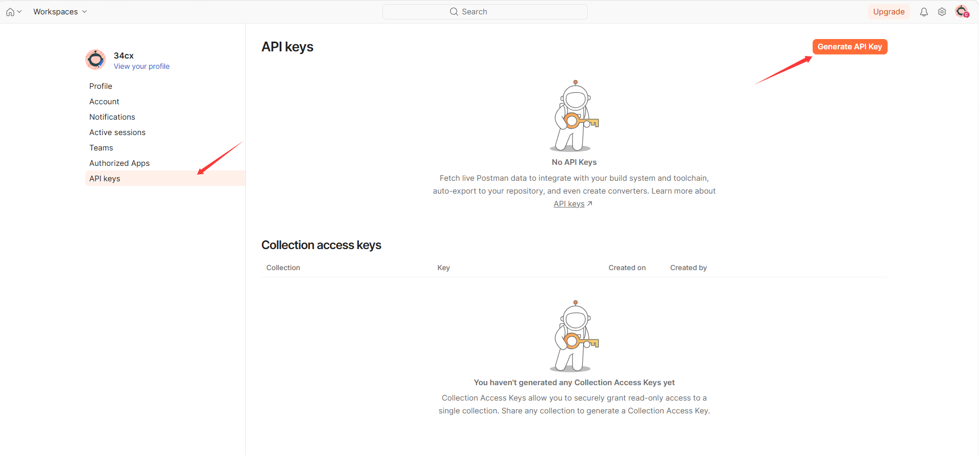This screenshot has width=980, height=455.
Task: Click the Key column header
Action: tap(444, 268)
